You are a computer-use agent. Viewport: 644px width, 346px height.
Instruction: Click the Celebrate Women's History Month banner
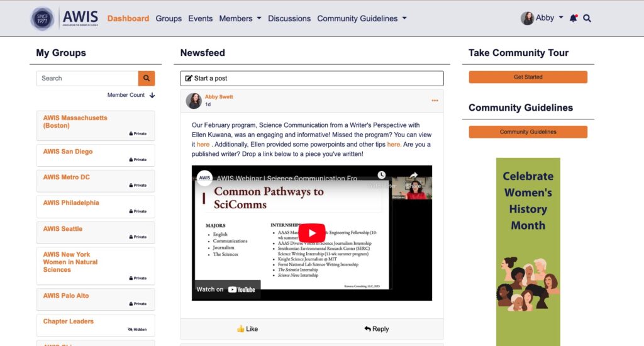528,252
